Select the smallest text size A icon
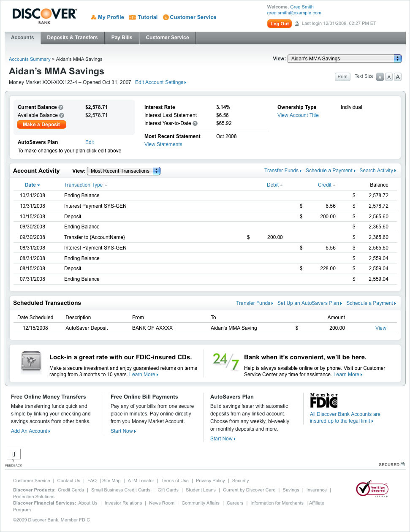 point(380,77)
